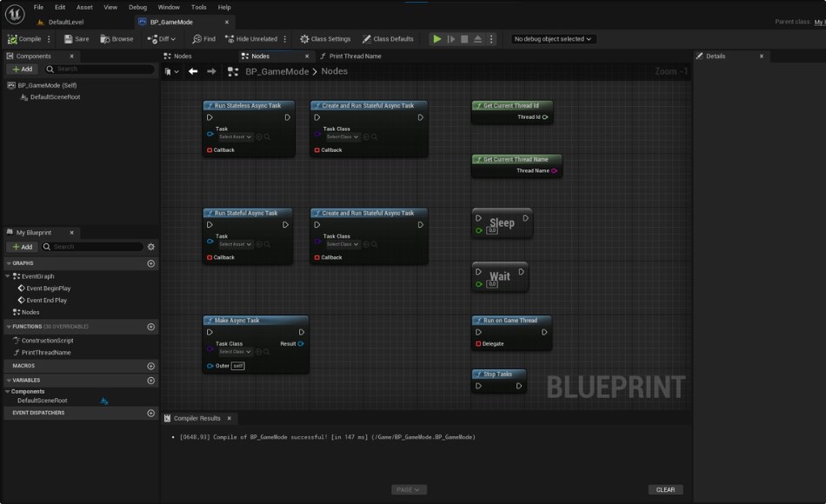Open the EventGraph in My Blueprint
Viewport: 826px width, 504px height.
(x=40, y=275)
